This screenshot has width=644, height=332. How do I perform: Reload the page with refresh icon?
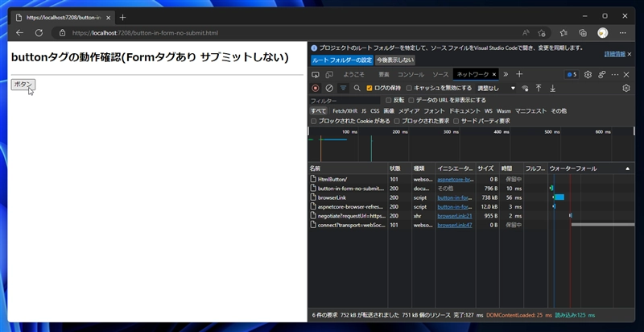pyautogui.click(x=39, y=33)
